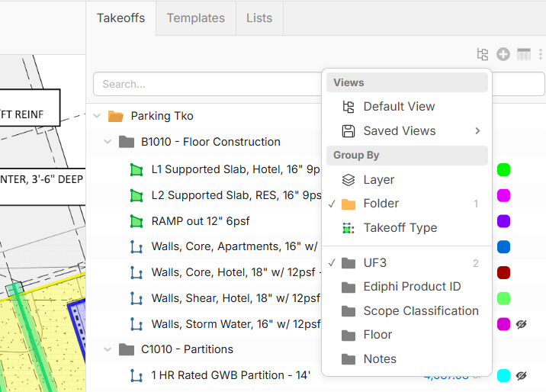Click the green swatch for L1 Supported Slab
Image resolution: width=546 pixels, height=392 pixels.
[503, 169]
